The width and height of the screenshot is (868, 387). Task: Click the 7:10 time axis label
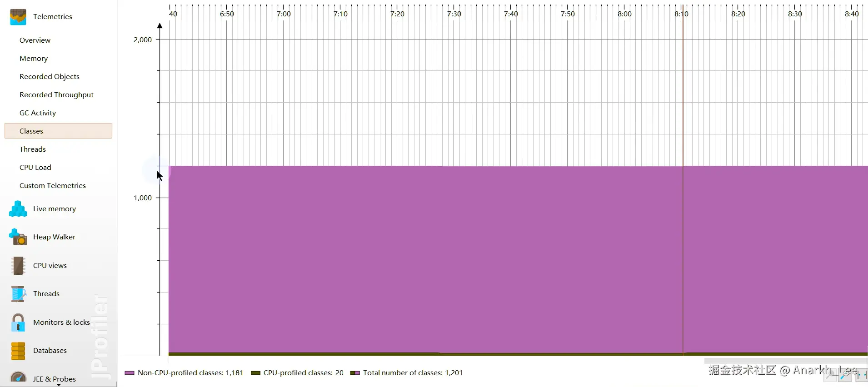tap(340, 14)
